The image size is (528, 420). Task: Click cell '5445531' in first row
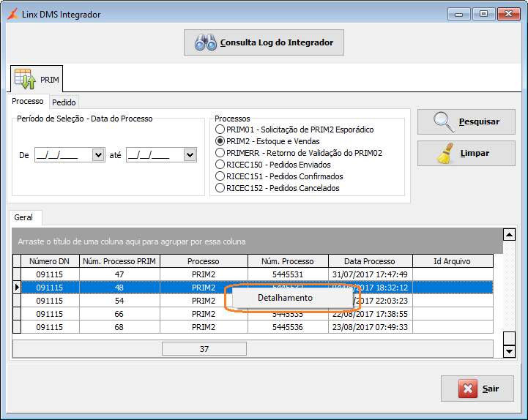click(288, 274)
